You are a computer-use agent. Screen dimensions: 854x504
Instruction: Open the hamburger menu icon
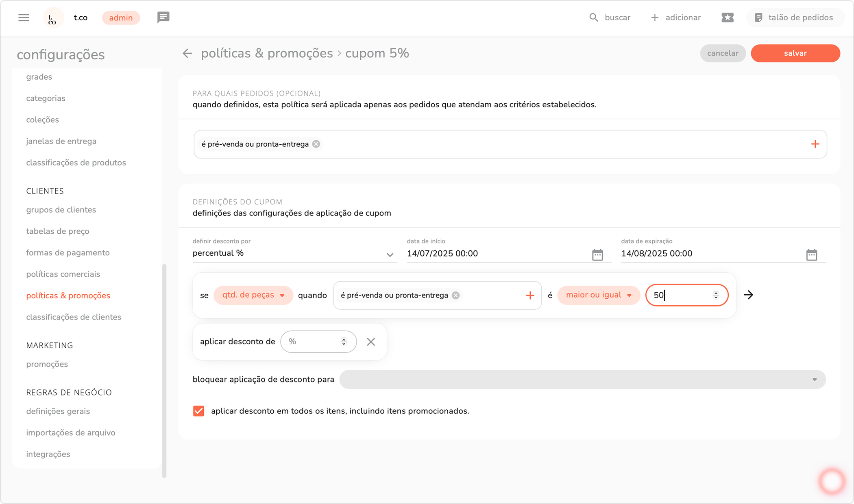[24, 17]
